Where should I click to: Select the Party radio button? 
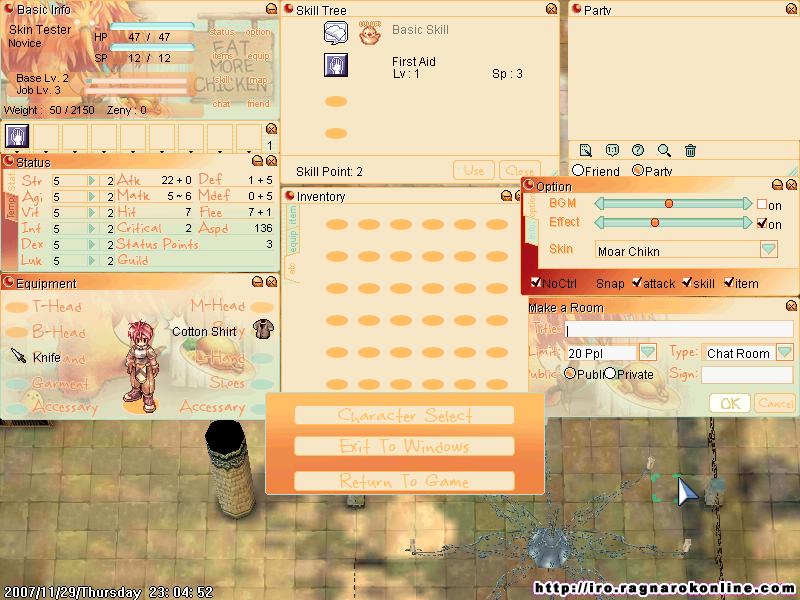pos(637,170)
